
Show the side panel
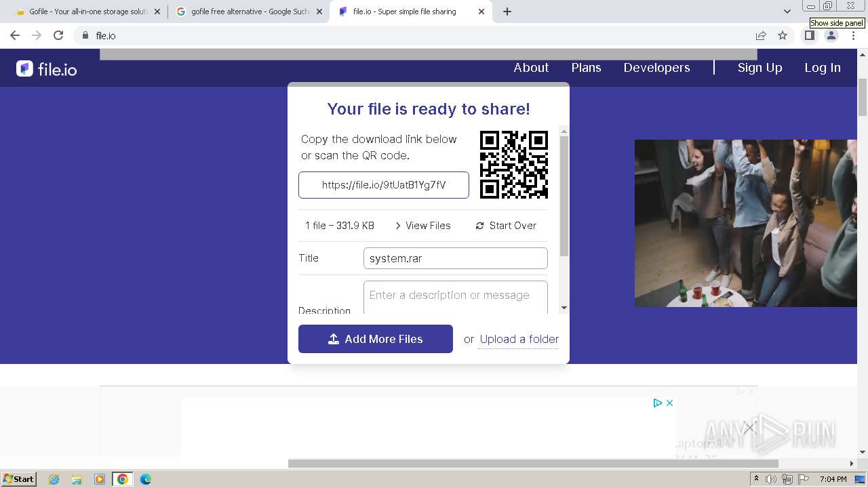[x=809, y=35]
